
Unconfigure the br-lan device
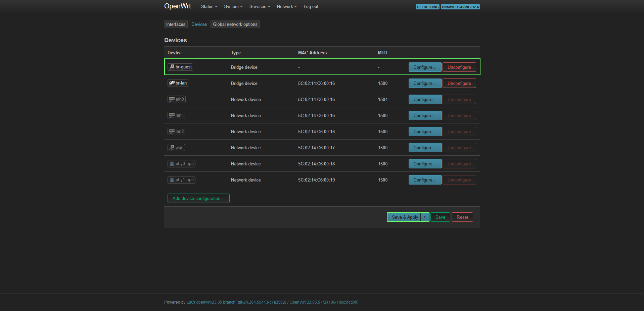tap(459, 83)
